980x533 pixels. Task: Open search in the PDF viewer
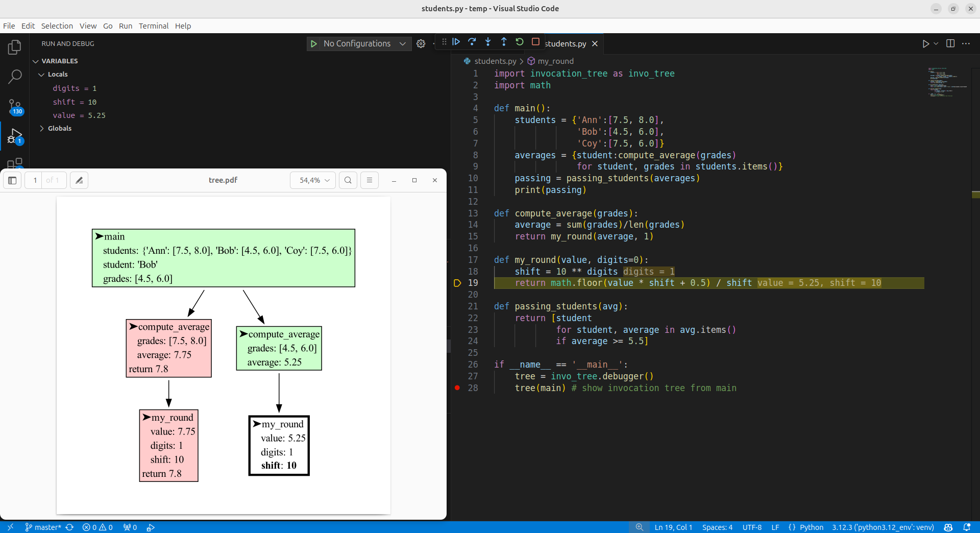tap(348, 180)
